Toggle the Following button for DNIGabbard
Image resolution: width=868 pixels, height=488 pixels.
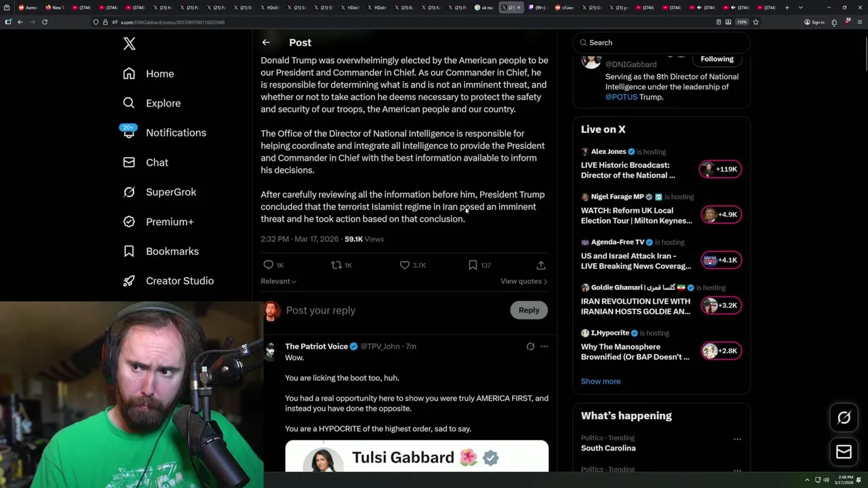[x=717, y=59]
